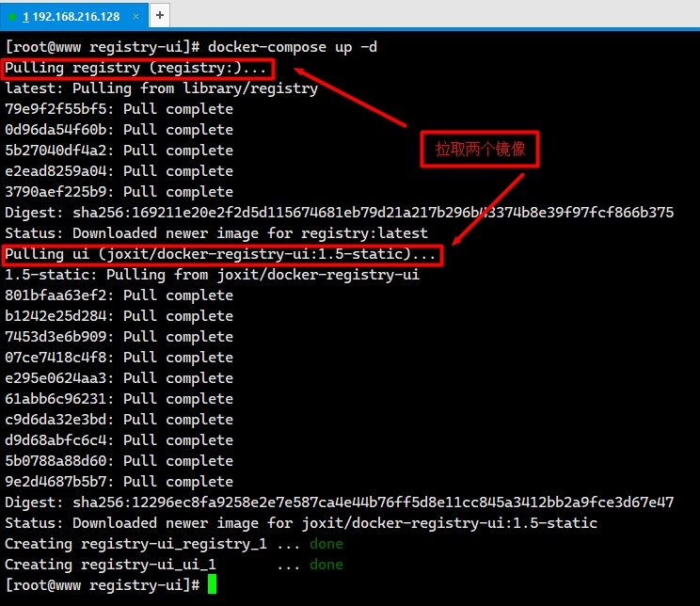Click layer 79e9f2f55bf5 Pull complete line
The width and height of the screenshot is (700, 606).
tap(119, 109)
